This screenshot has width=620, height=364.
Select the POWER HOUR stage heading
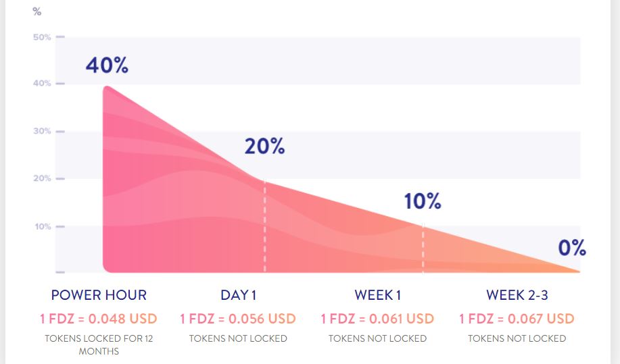pyautogui.click(x=99, y=295)
